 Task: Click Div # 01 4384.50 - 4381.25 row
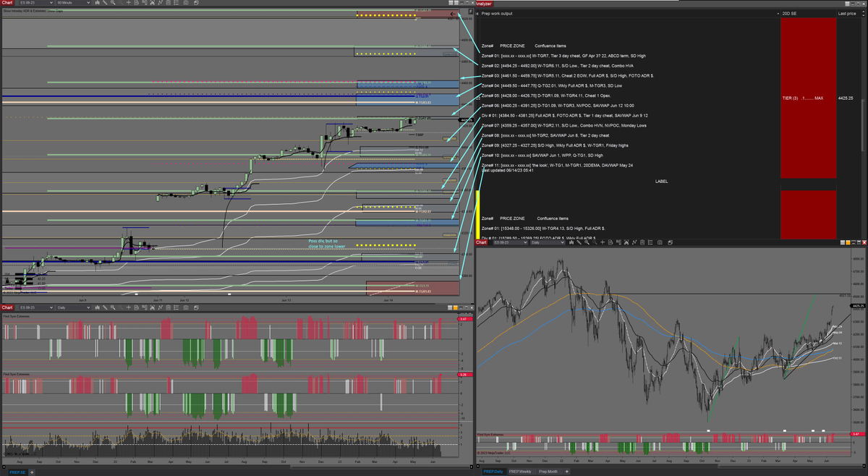[x=564, y=116]
